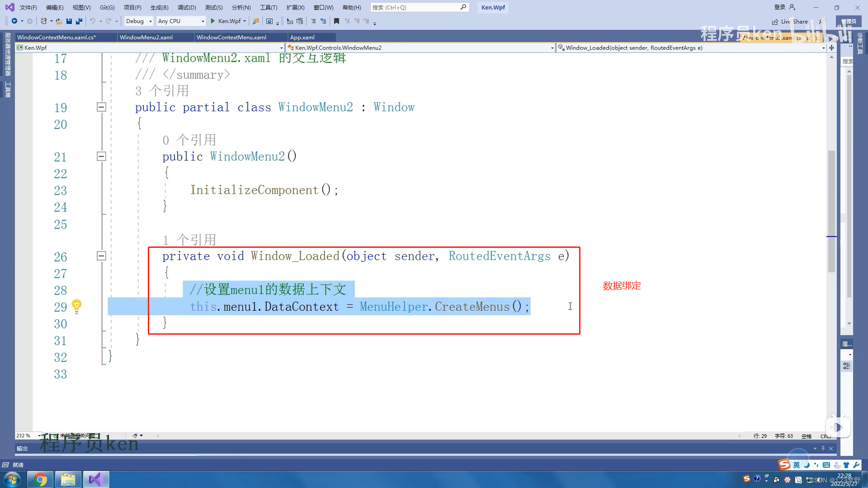Open File Explorer from the taskbar

point(68,479)
